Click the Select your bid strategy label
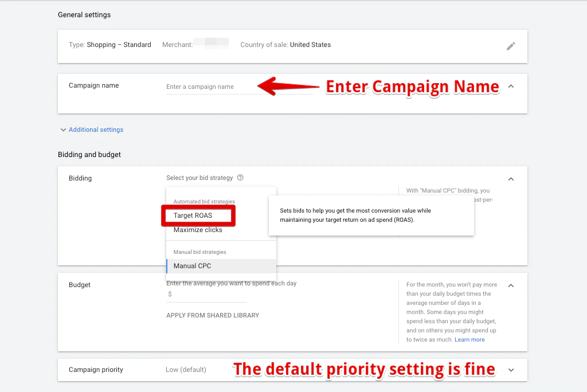587x392 pixels. (199, 178)
